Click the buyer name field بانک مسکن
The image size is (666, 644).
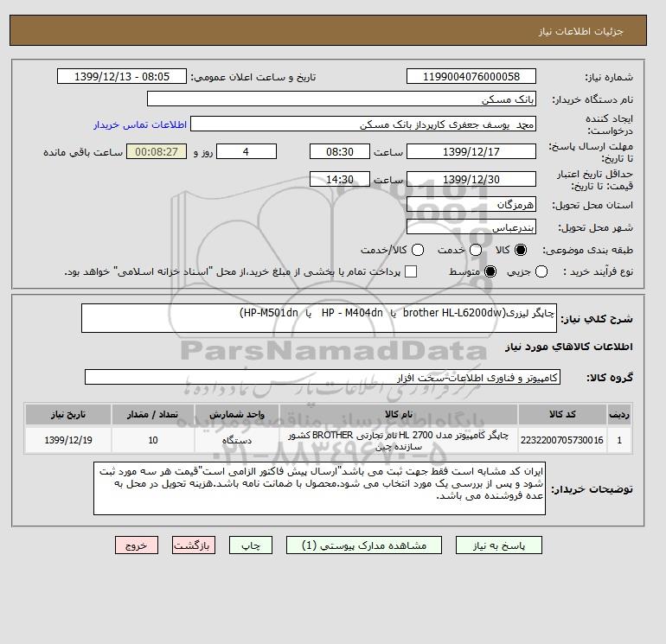click(342, 99)
